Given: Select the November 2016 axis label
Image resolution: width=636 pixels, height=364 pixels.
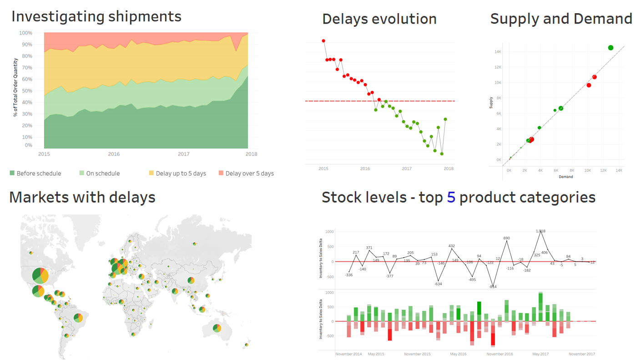Looking at the screenshot, I should [x=500, y=354].
